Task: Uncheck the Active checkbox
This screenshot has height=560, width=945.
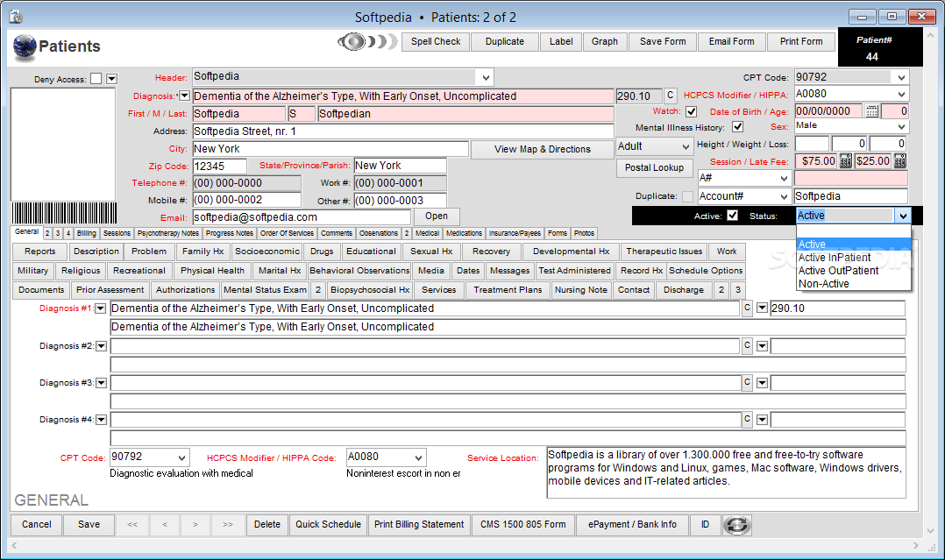Action: coord(733,216)
